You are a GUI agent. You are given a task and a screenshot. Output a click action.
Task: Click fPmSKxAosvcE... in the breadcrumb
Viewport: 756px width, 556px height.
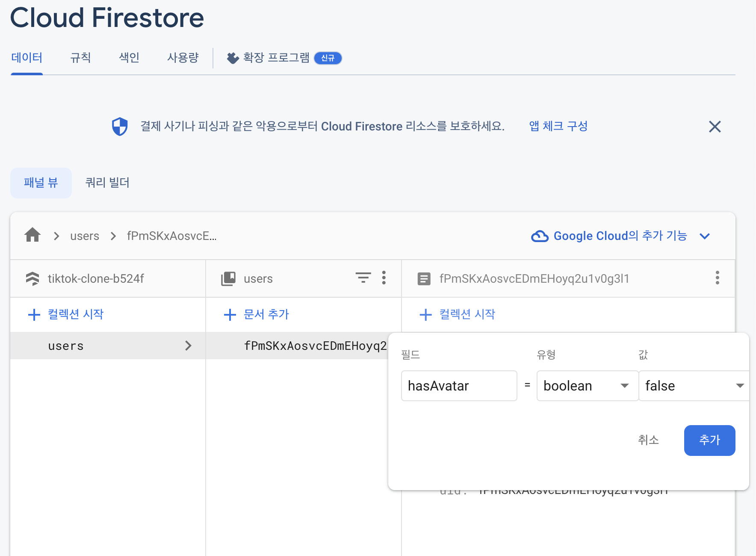[x=172, y=236]
